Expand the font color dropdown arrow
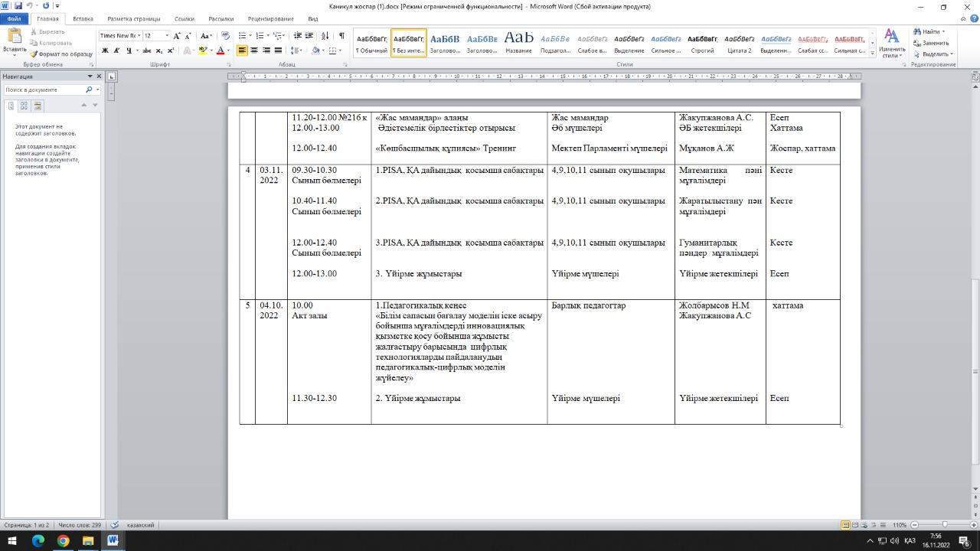The width and height of the screenshot is (980, 551). tap(228, 51)
